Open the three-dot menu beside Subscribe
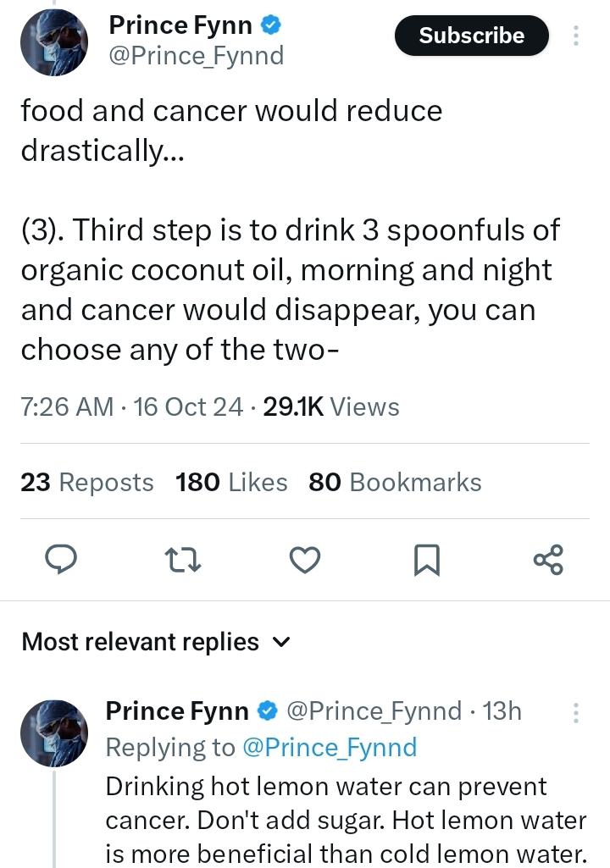Screen dimensions: 610x868 click(576, 36)
